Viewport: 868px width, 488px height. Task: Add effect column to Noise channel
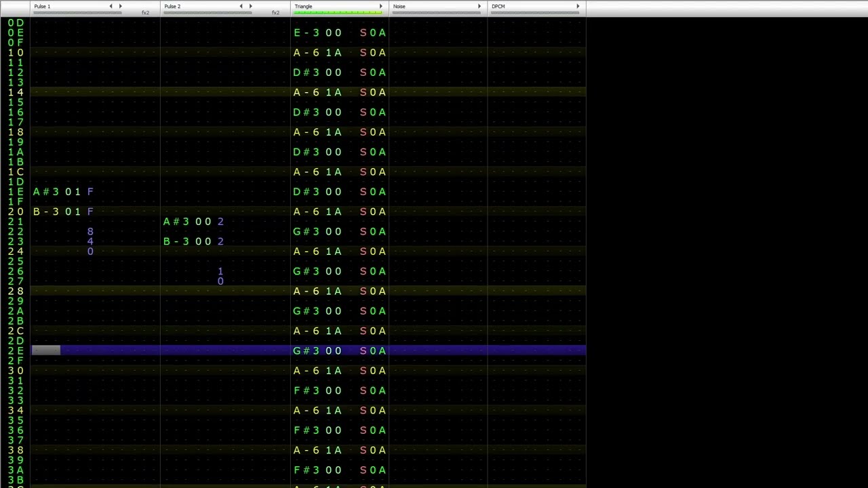click(x=479, y=6)
